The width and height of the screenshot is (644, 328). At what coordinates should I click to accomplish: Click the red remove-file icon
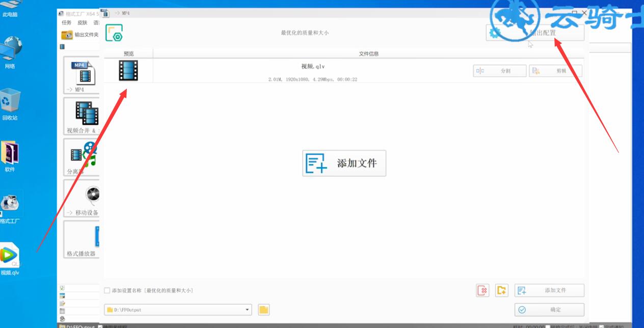[482, 290]
